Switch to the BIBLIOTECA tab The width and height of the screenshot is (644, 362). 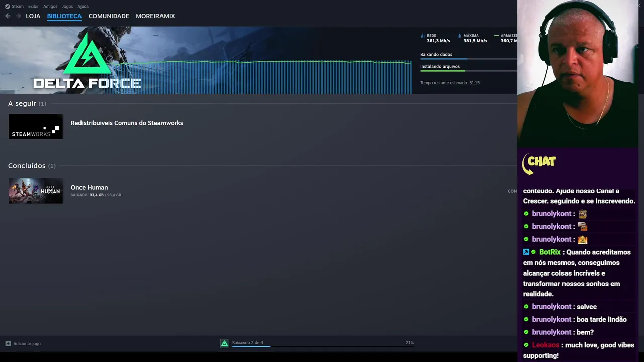pos(64,16)
